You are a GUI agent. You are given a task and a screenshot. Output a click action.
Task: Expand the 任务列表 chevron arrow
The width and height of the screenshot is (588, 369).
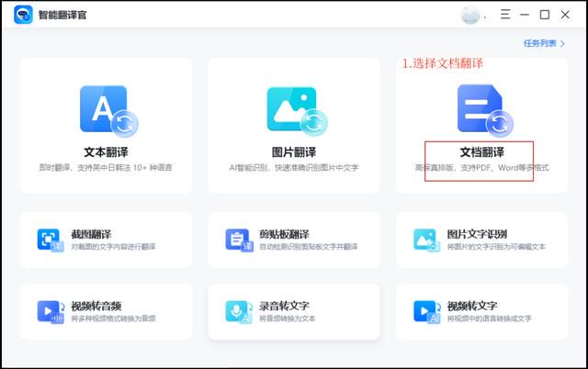click(562, 44)
